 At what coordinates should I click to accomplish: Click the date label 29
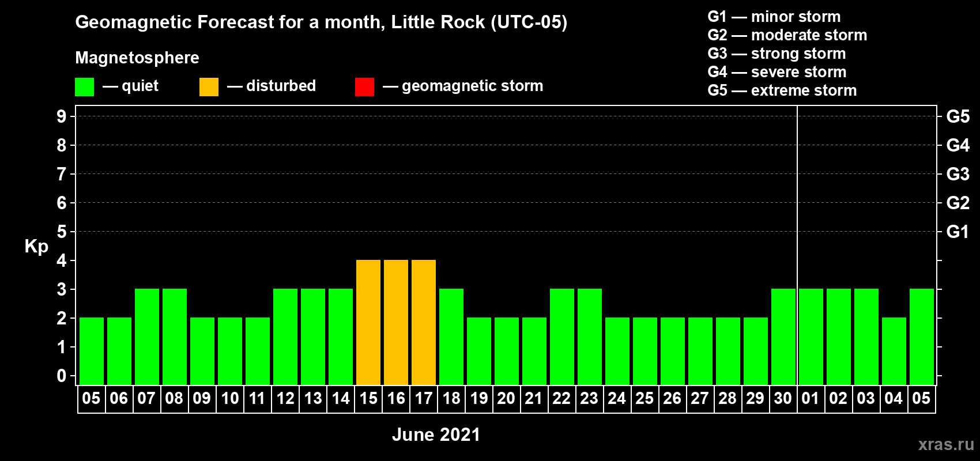755,398
